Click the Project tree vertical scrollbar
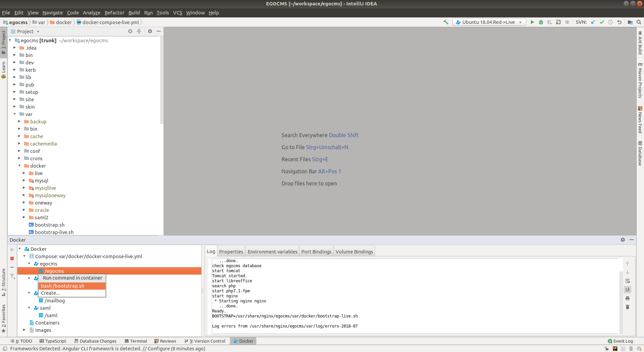 point(161,80)
